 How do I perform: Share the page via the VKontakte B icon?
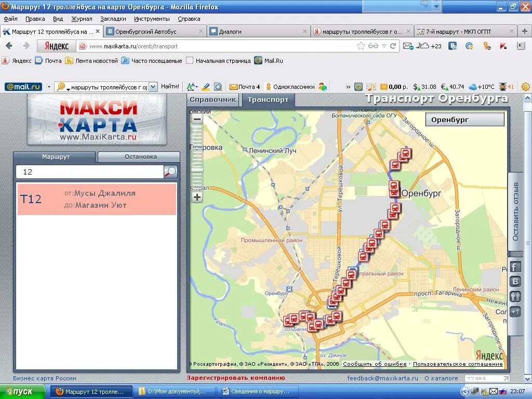(515, 282)
